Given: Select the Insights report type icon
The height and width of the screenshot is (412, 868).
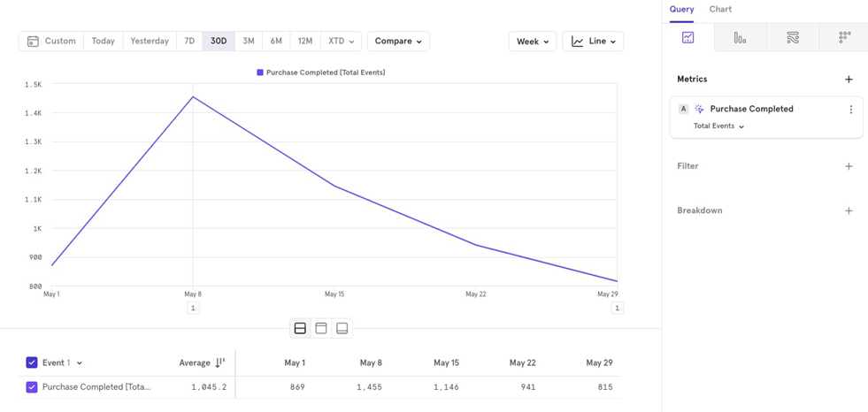Looking at the screenshot, I should 687,38.
